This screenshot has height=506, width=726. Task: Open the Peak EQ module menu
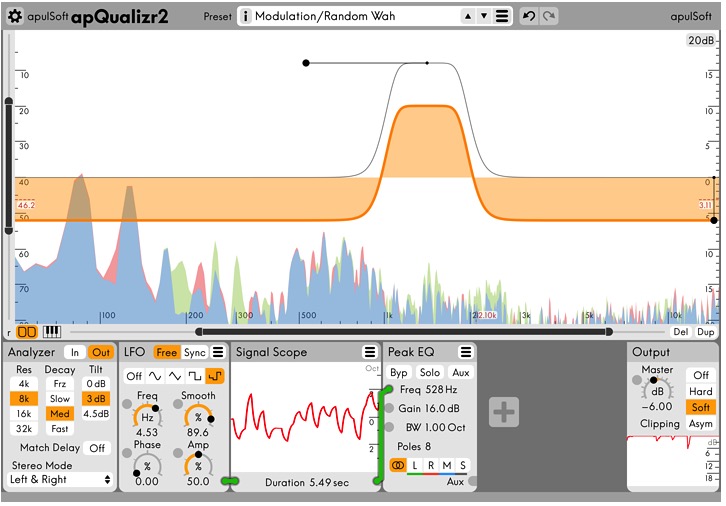[x=466, y=352]
